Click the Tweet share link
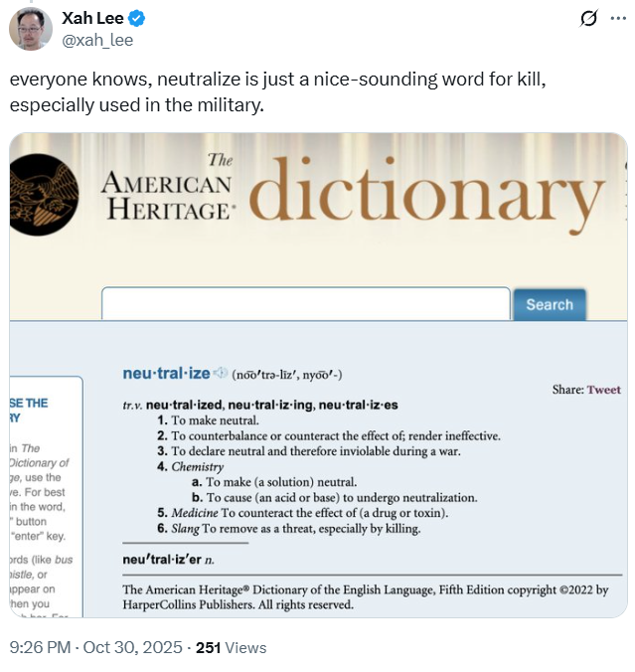The width and height of the screenshot is (635, 672). (x=603, y=390)
